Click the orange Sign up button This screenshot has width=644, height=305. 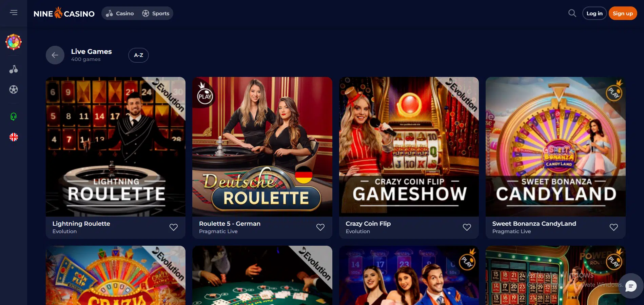[x=623, y=13]
